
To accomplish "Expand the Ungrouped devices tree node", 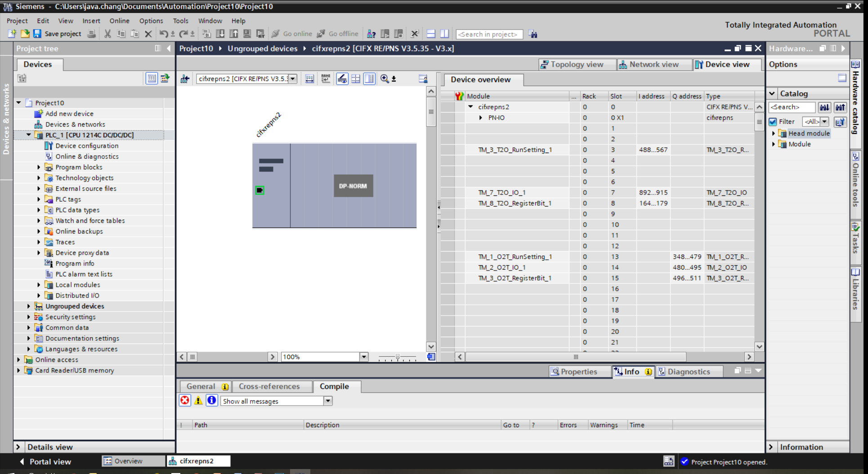I will pos(29,307).
